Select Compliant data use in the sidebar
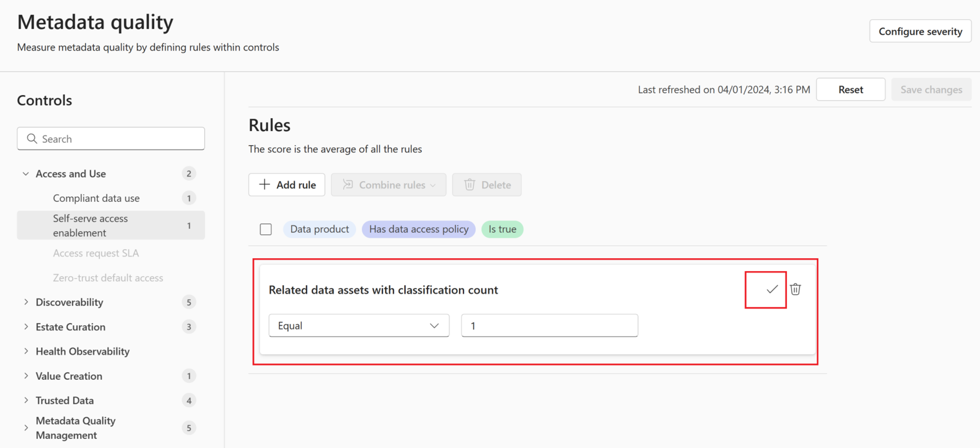Image resolution: width=980 pixels, height=448 pixels. [96, 198]
